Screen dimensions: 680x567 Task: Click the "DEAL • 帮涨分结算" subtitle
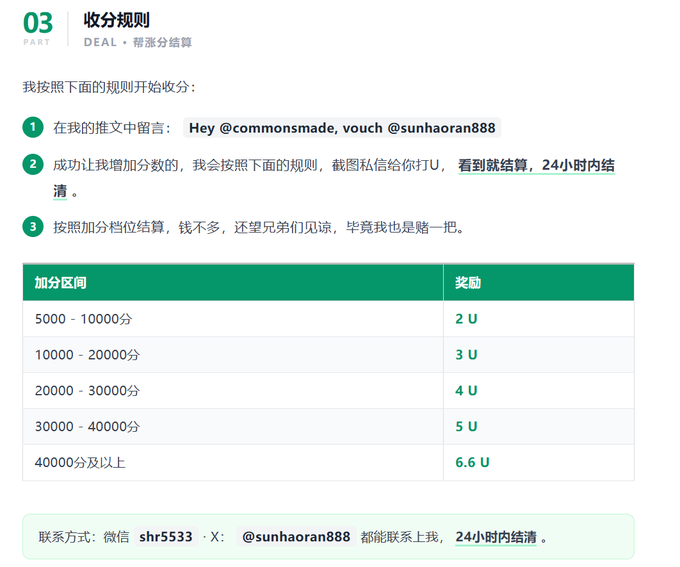click(x=138, y=43)
